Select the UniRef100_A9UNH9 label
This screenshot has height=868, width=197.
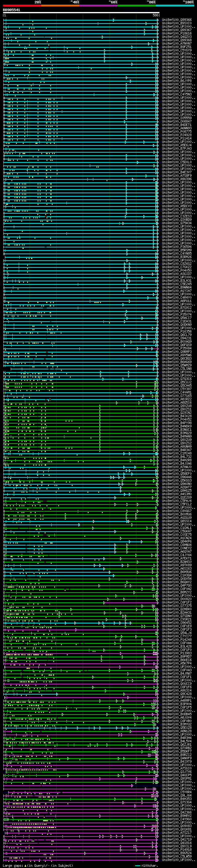[177, 446]
